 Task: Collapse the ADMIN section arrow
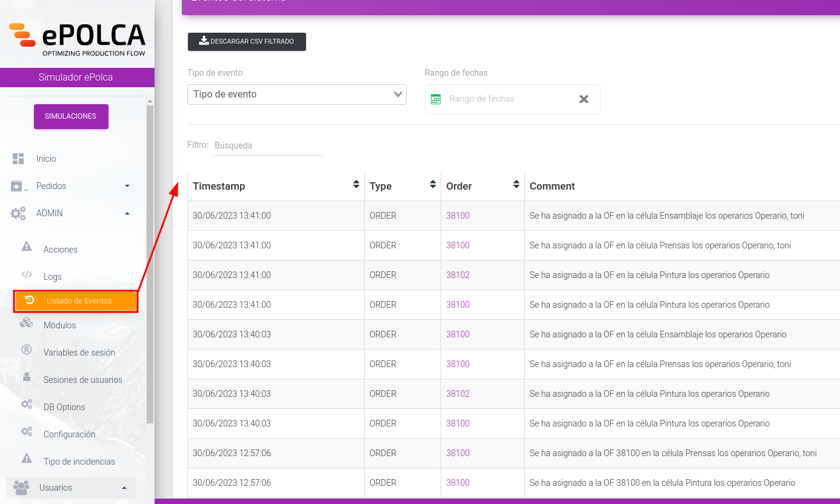[127, 213]
